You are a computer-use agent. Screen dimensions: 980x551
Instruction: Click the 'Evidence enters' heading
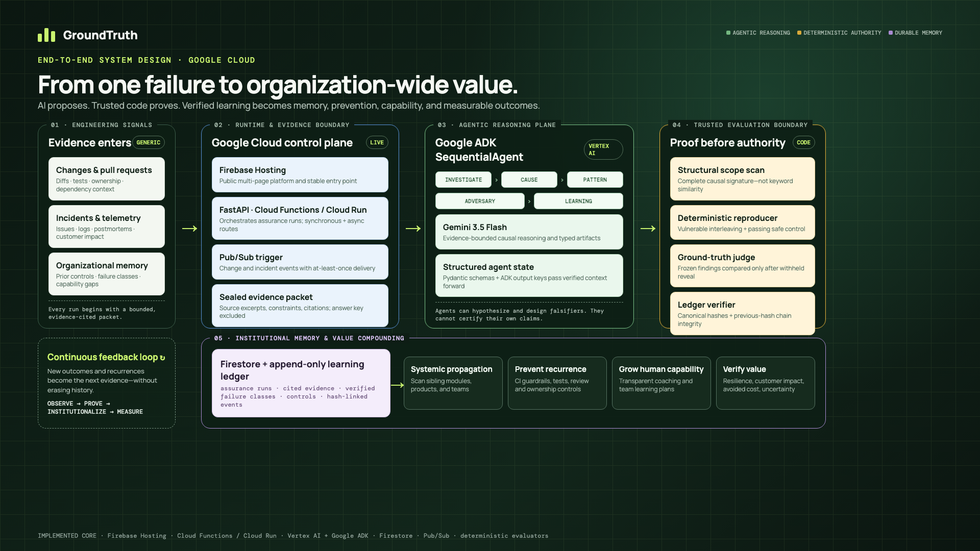coord(90,143)
